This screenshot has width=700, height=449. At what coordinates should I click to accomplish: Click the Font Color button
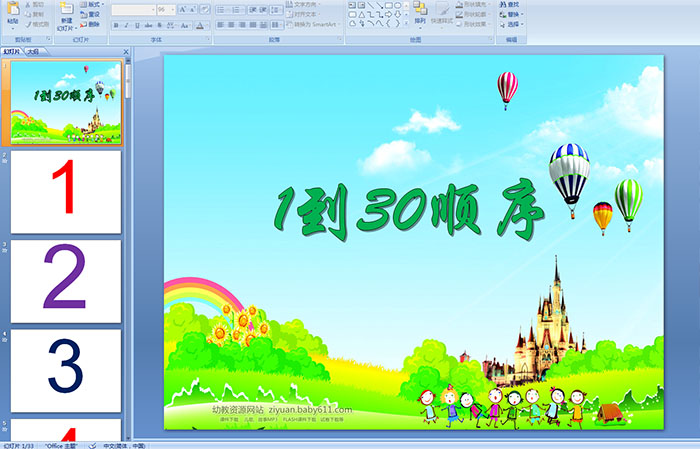pos(200,25)
